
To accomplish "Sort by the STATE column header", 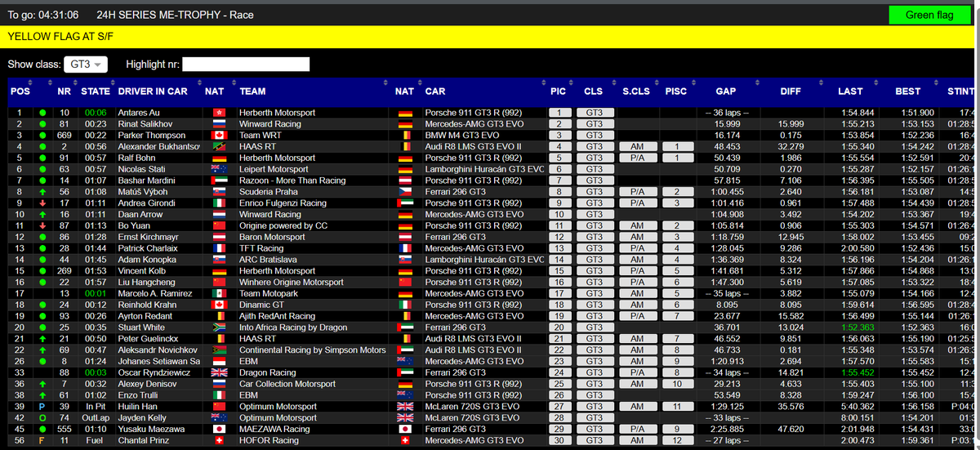I will [x=96, y=91].
